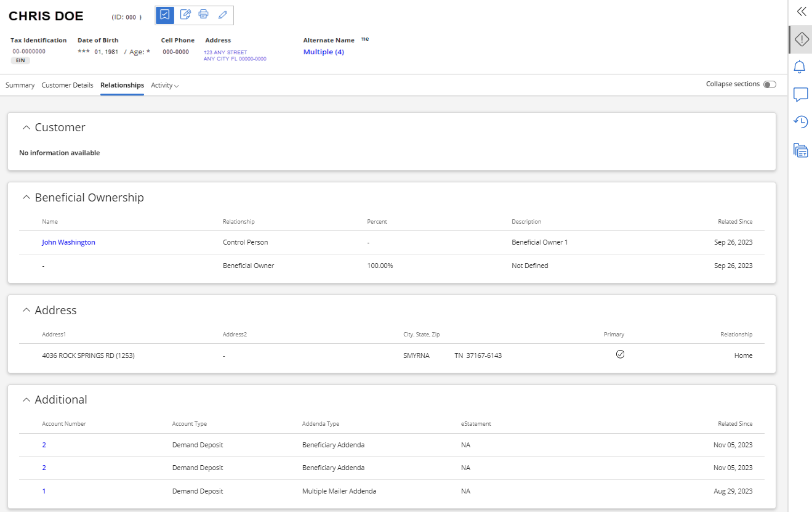Expand the side panel with double chevron
812x512 pixels.
tap(801, 11)
